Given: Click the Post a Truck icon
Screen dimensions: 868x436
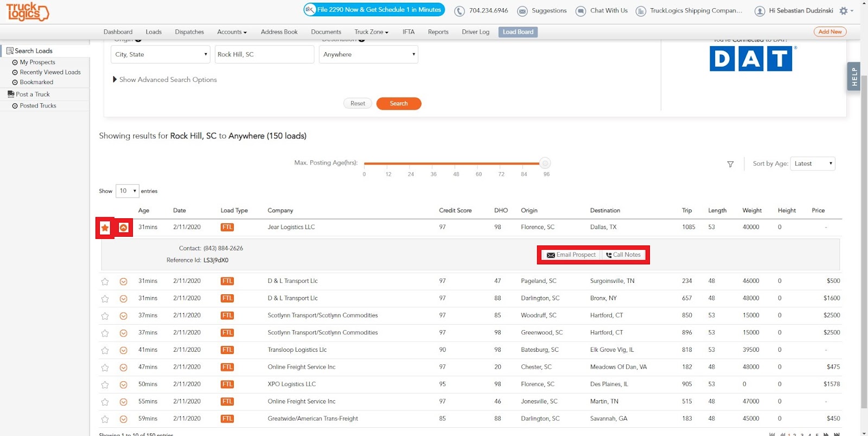Looking at the screenshot, I should click(11, 94).
